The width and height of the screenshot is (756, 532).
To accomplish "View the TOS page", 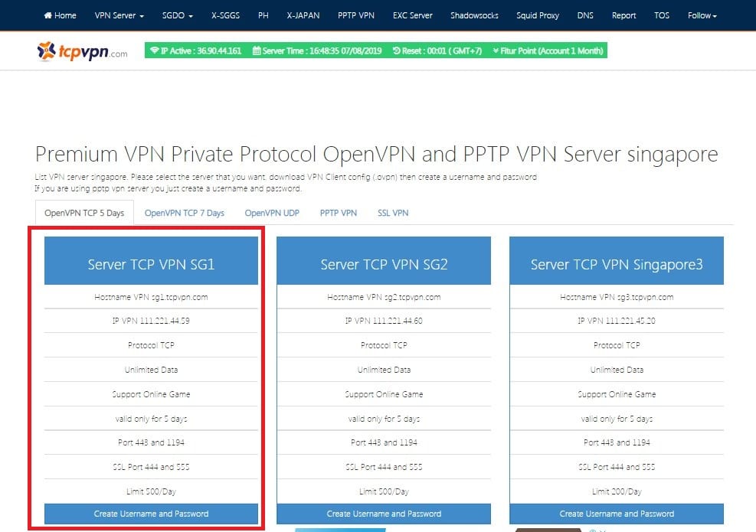I will tap(662, 15).
